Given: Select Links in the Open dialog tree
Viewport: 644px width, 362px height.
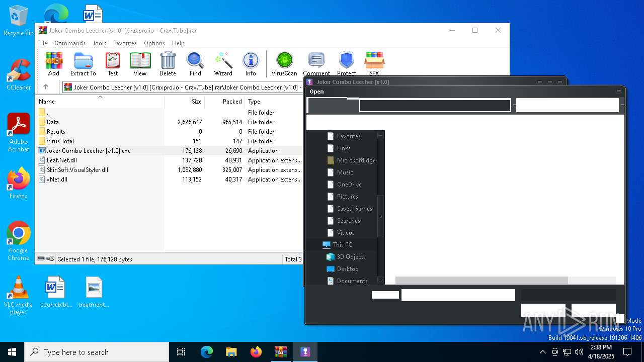Looking at the screenshot, I should (x=344, y=148).
